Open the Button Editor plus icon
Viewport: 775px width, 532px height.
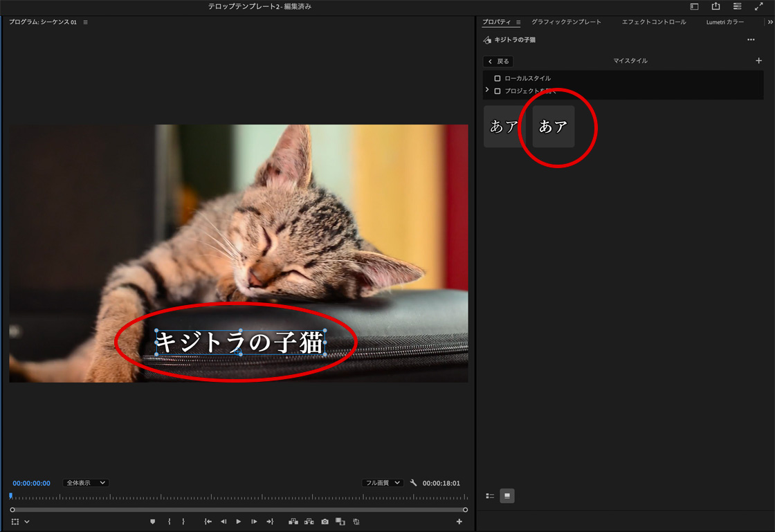point(459,522)
